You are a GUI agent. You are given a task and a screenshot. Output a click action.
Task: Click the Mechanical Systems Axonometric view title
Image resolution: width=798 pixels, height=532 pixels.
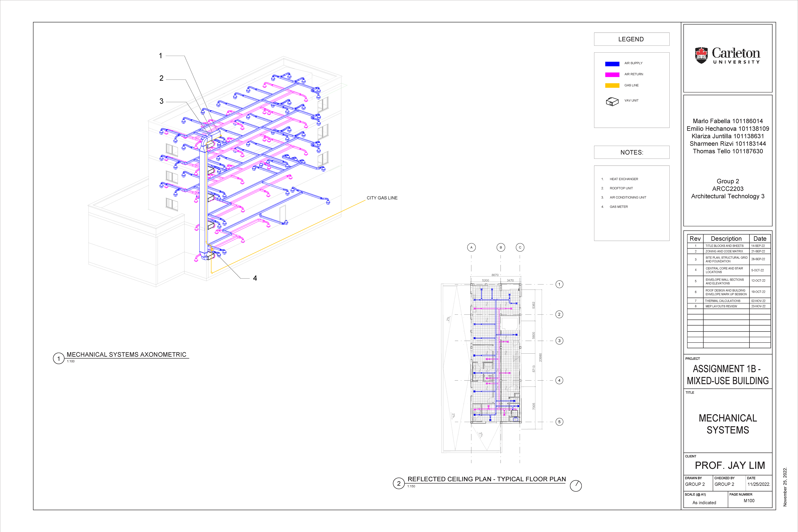[x=126, y=355]
